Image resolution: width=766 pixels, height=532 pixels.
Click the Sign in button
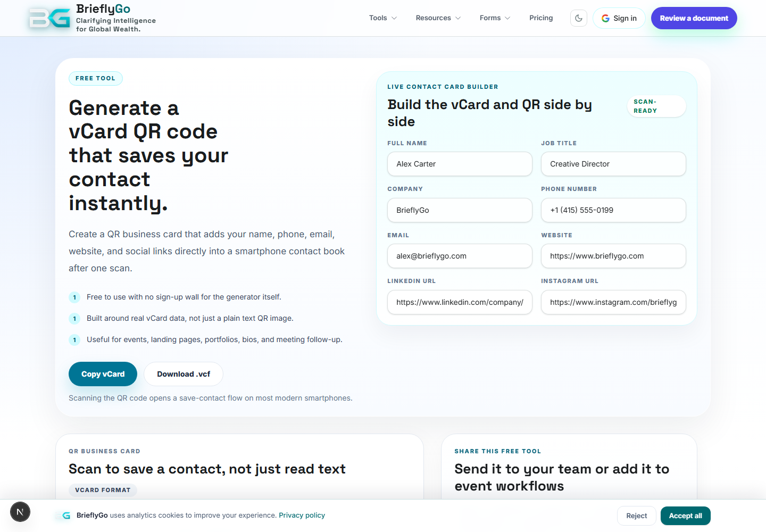[x=619, y=18]
